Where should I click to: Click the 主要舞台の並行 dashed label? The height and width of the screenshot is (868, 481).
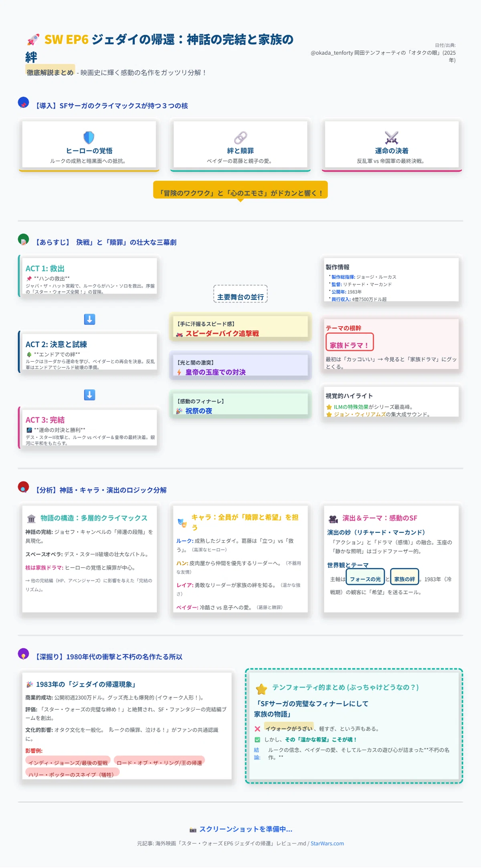(x=240, y=294)
